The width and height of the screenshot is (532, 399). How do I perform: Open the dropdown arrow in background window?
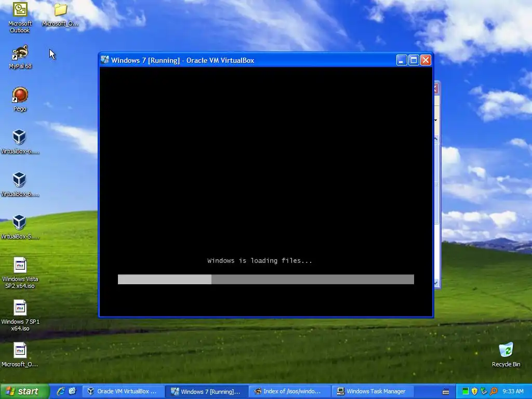[436, 120]
